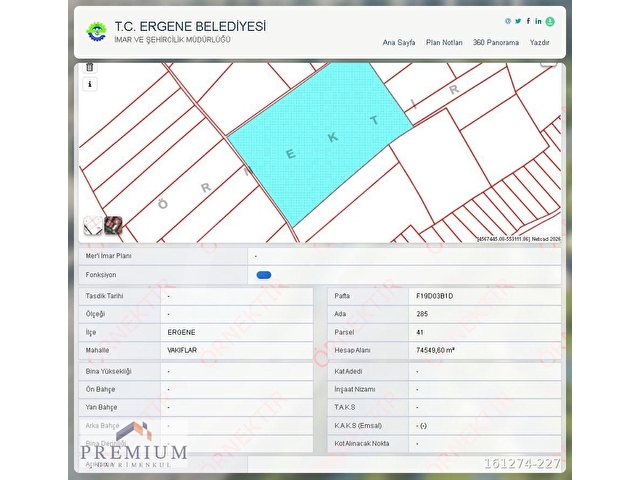Click the Ölçeği label
Screen dimensions: 640x480
point(95,314)
